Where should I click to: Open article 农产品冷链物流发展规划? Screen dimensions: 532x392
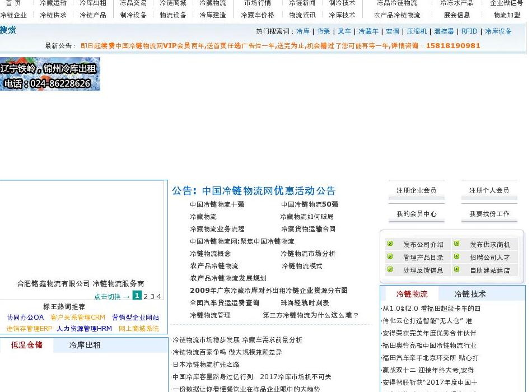(228, 278)
